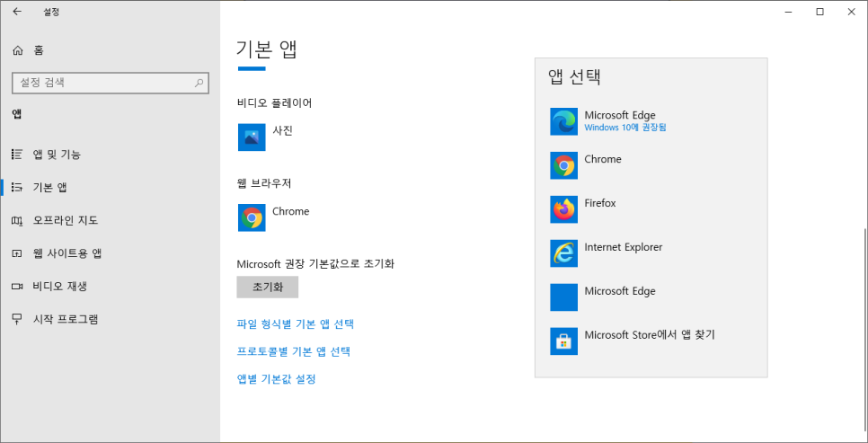This screenshot has width=868, height=443.
Task: Click the 기본 앱 sidebar icon
Action: pyautogui.click(x=17, y=188)
